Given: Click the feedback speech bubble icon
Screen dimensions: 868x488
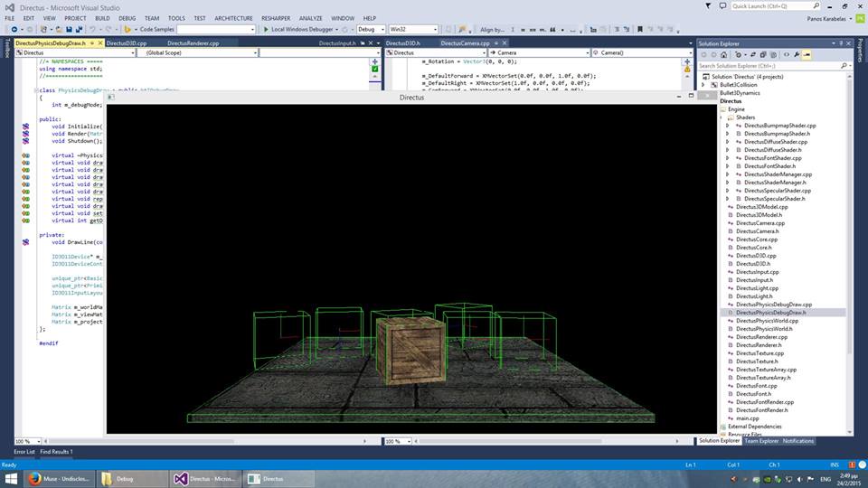Looking at the screenshot, I should (722, 6).
